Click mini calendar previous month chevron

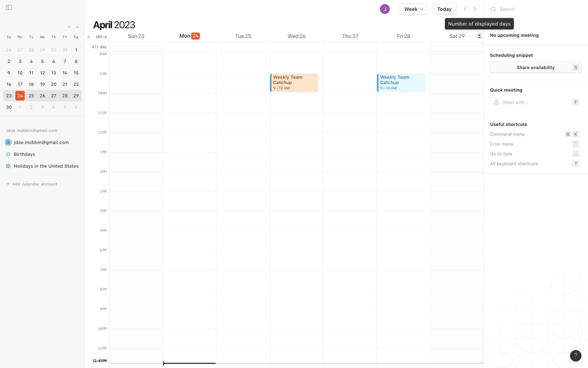69,27
